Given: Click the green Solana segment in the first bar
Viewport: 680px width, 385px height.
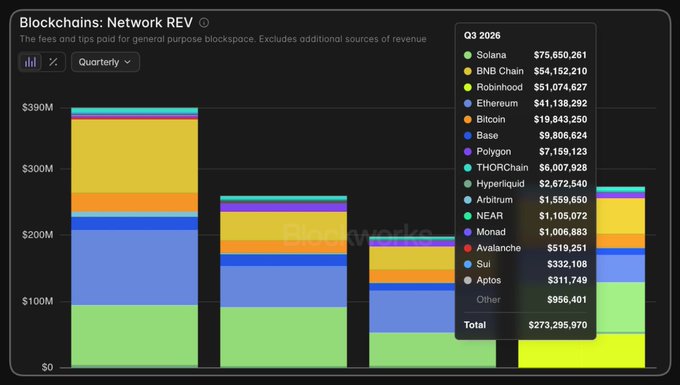Looking at the screenshot, I should pos(134,336).
